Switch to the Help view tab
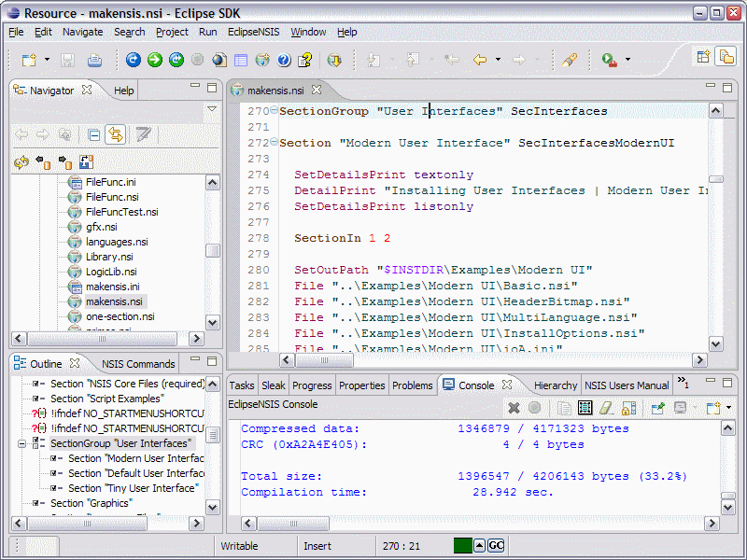The height and width of the screenshot is (560, 747). click(123, 91)
